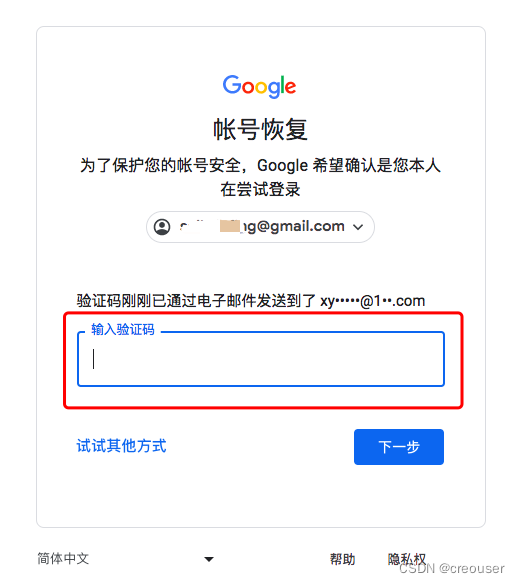
Task: Click the masked recovery email xy•••@1••.com
Action: click(373, 301)
